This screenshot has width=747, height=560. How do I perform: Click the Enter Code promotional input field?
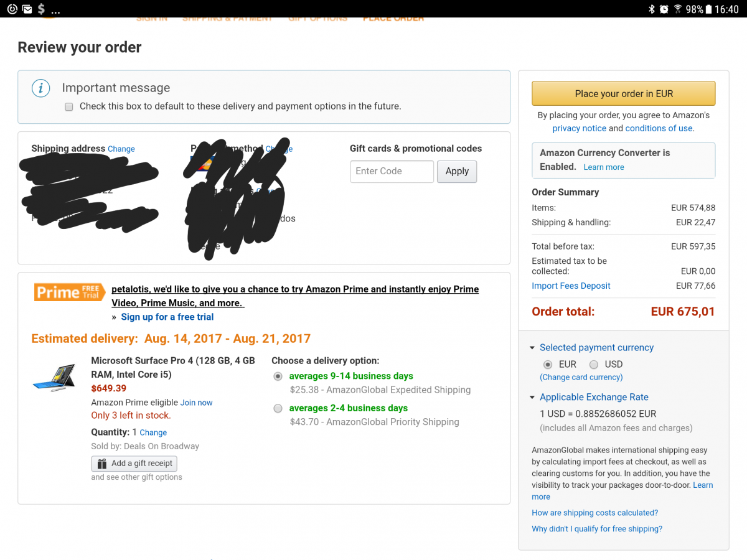(x=392, y=171)
